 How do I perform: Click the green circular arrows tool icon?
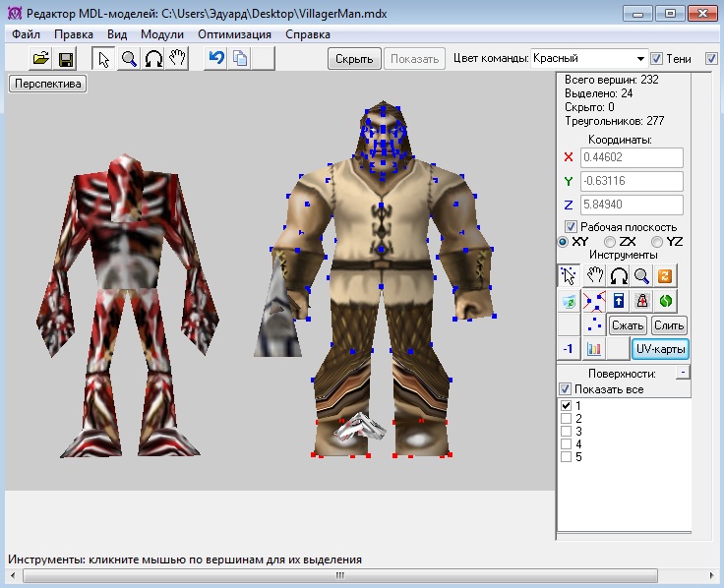tap(666, 301)
